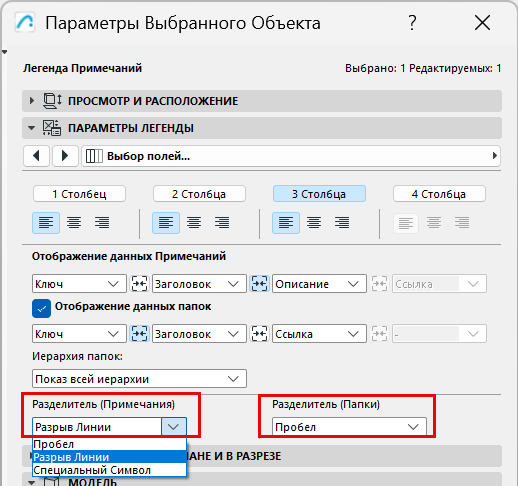
Task: Choose Разрыв Линии in open list
Action: pos(109,457)
